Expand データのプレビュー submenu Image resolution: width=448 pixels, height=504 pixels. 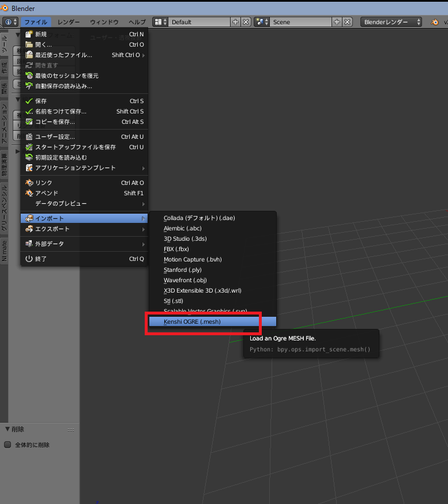point(84,203)
